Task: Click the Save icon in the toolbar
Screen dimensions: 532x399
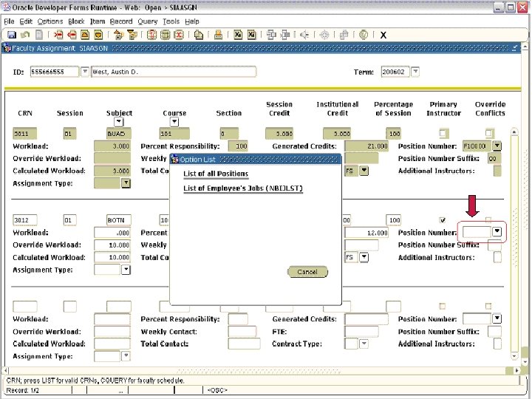Action: coord(12,35)
